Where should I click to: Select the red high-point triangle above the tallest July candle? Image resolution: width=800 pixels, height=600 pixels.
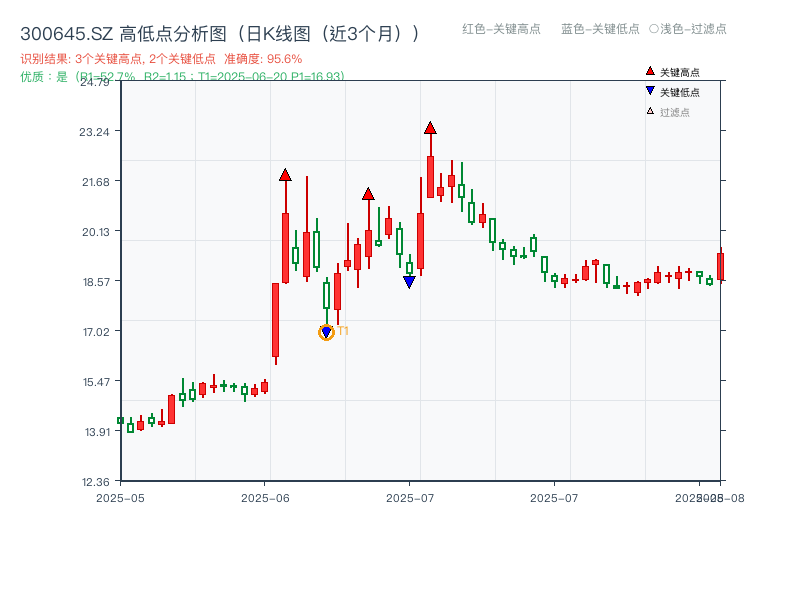430,128
